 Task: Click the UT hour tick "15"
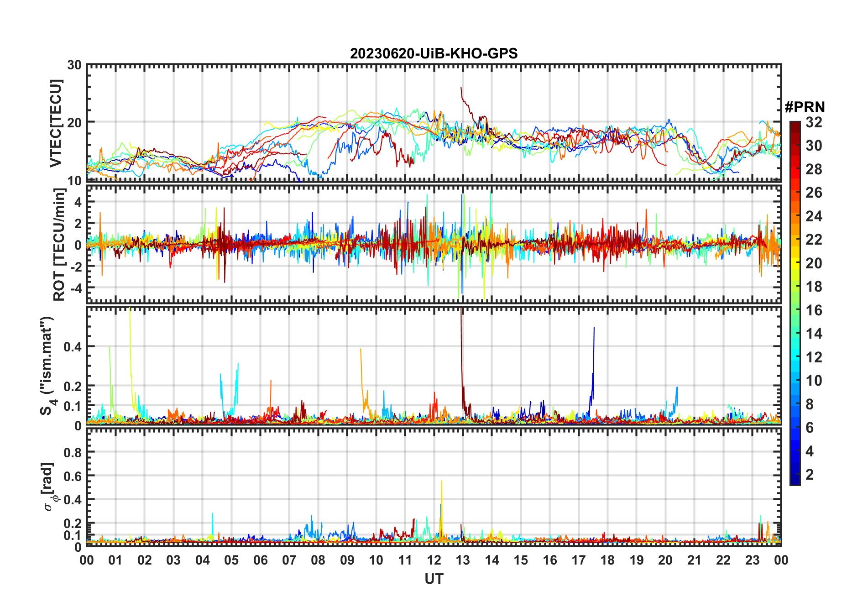point(521,560)
